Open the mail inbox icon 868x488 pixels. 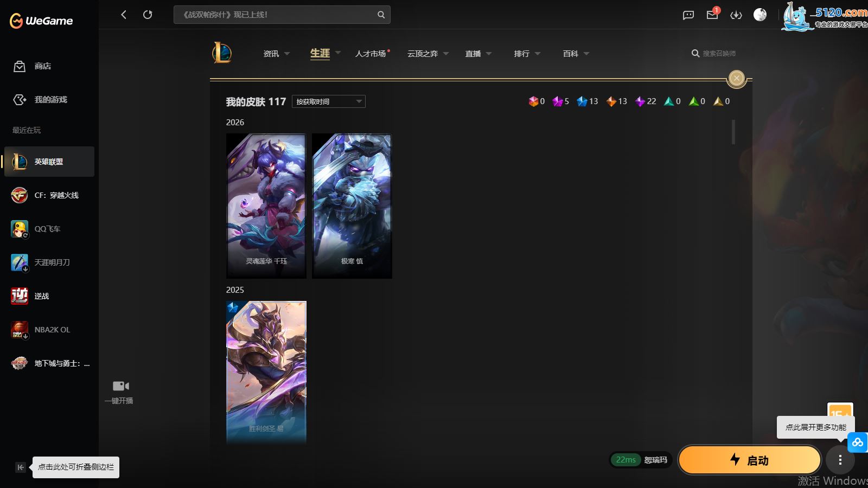tap(712, 15)
